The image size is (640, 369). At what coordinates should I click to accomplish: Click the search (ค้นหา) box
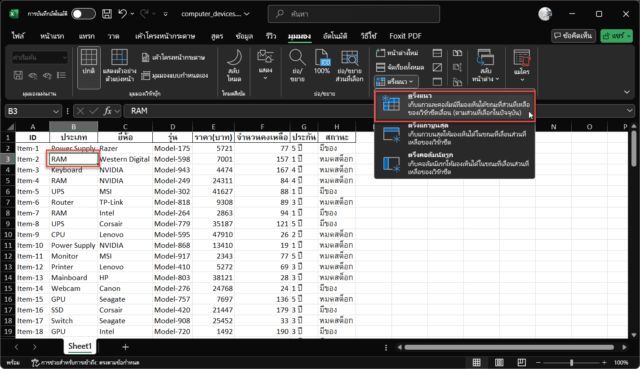click(x=354, y=14)
